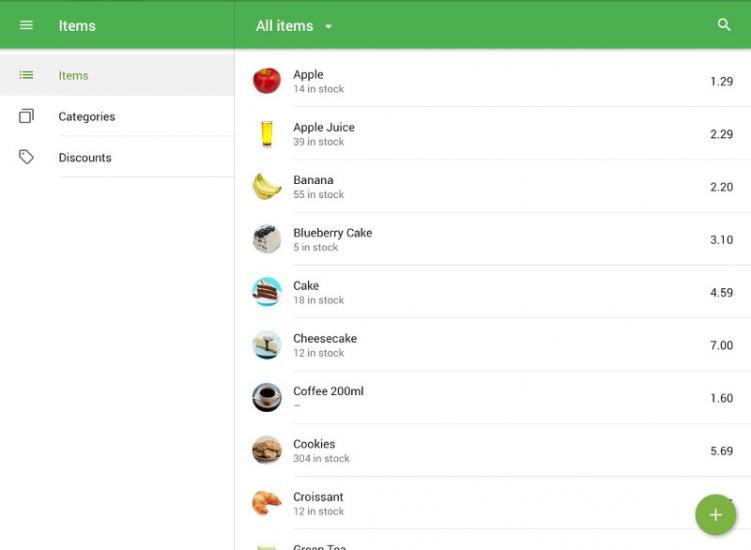The image size is (751, 550).
Task: Click the Discounts tag icon
Action: (26, 158)
